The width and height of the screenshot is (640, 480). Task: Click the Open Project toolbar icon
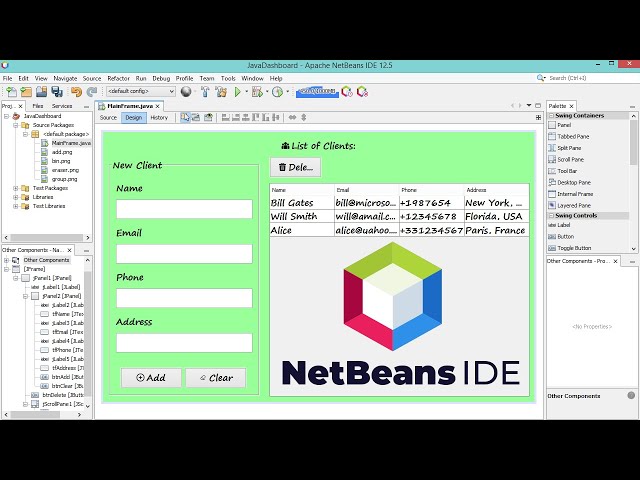point(41,92)
